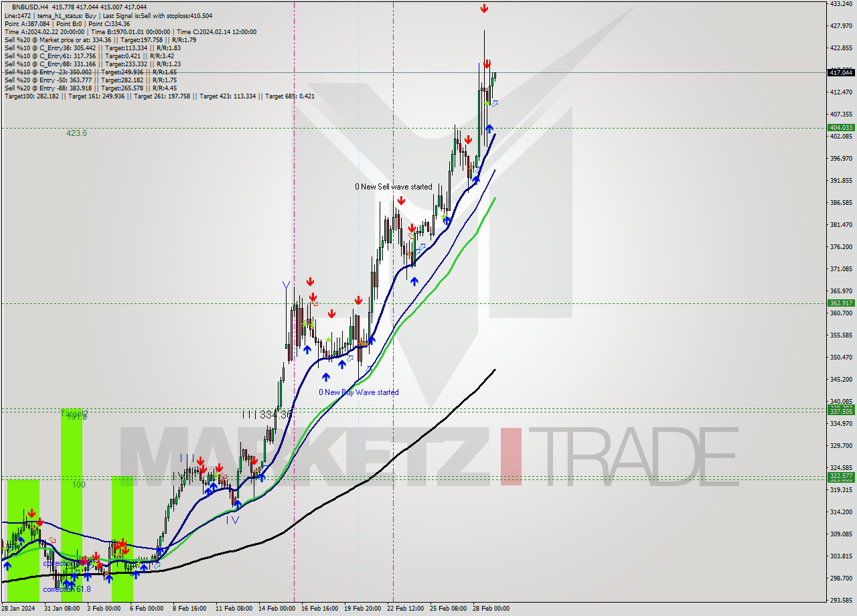Click the 'correction 61.8' label
Viewport: 857px width, 616px height.
66,589
